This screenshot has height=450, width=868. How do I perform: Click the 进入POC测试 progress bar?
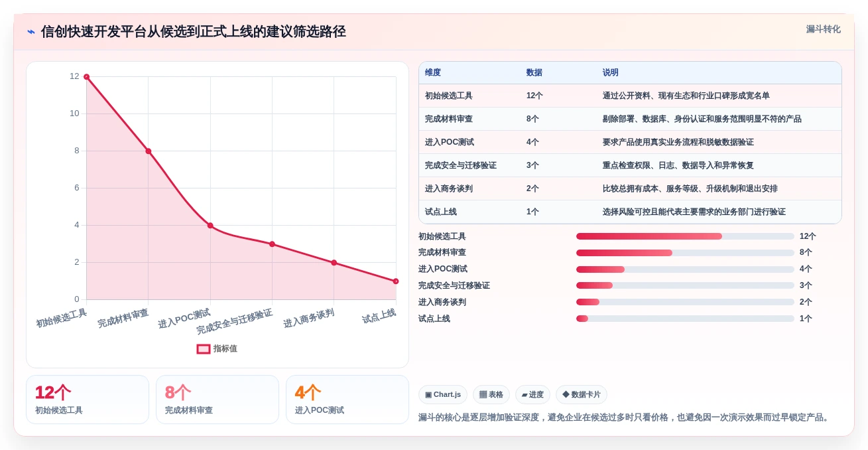tap(685, 269)
